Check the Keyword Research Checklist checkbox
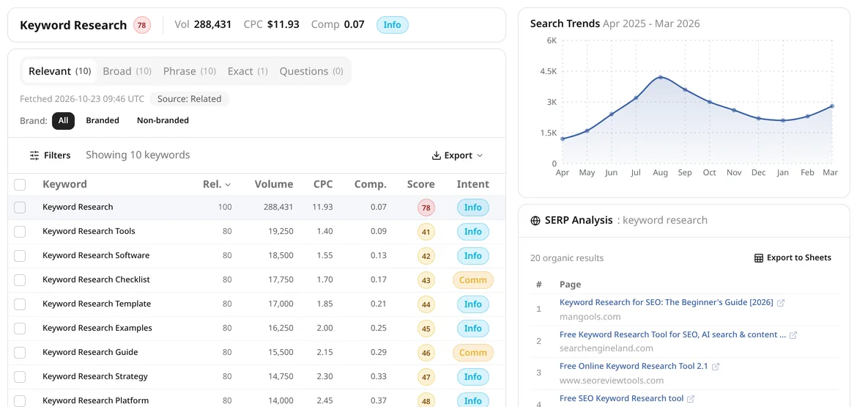 pos(20,280)
